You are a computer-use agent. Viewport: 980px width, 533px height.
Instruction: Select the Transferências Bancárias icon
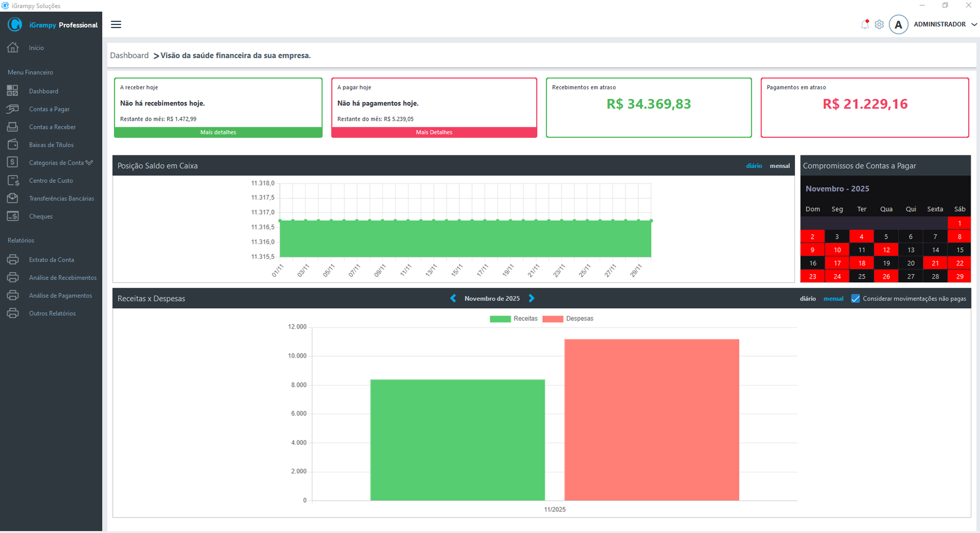tap(12, 198)
